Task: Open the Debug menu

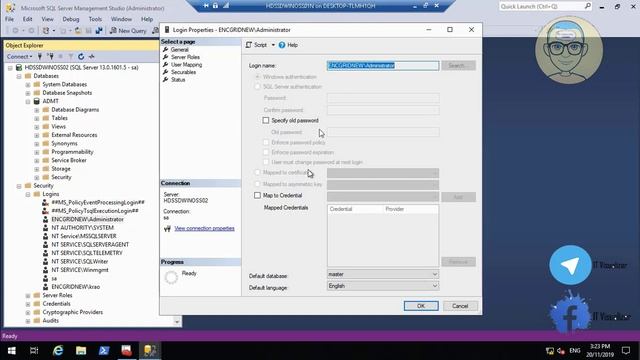Action: pos(71,19)
